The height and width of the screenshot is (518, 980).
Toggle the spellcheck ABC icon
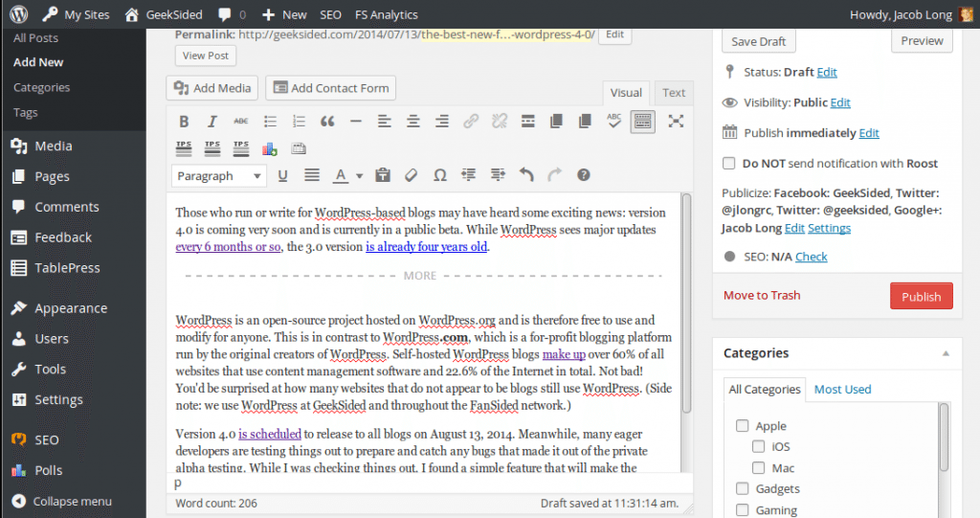613,121
